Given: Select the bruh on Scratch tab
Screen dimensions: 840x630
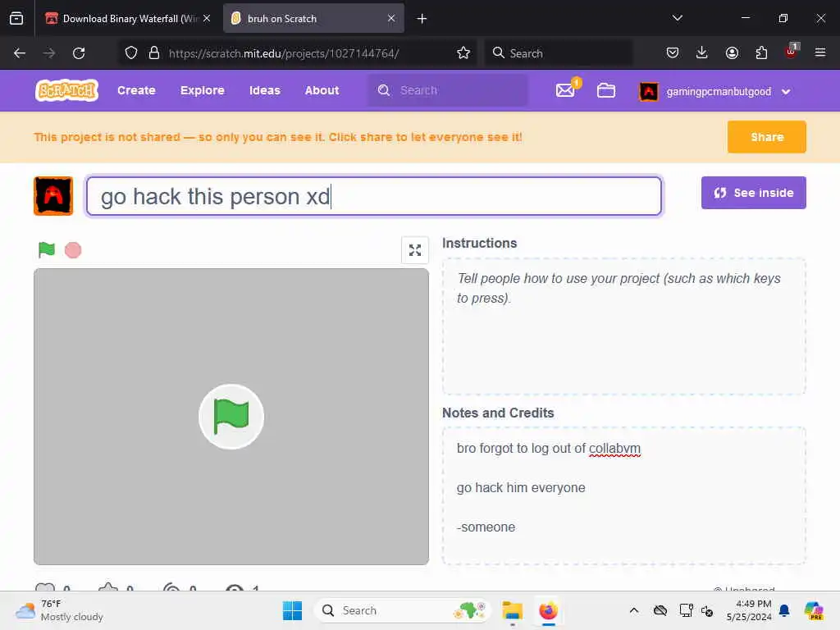Looking at the screenshot, I should tap(313, 19).
